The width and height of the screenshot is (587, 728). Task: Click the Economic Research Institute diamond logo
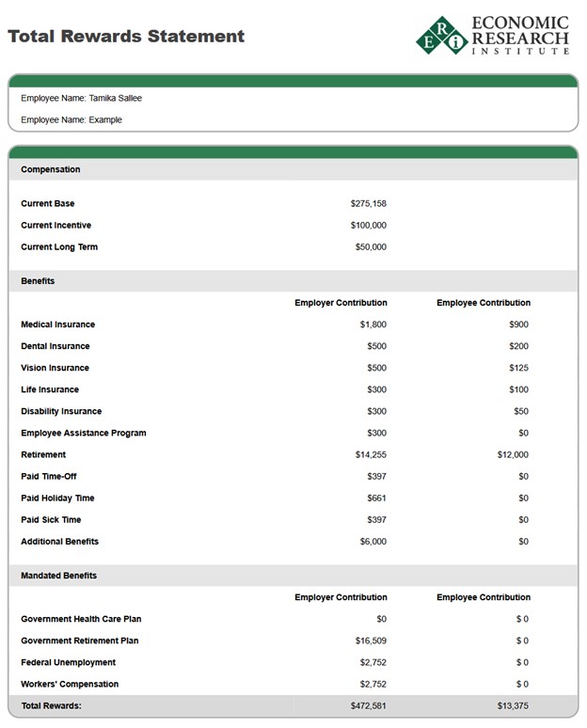coord(442,35)
